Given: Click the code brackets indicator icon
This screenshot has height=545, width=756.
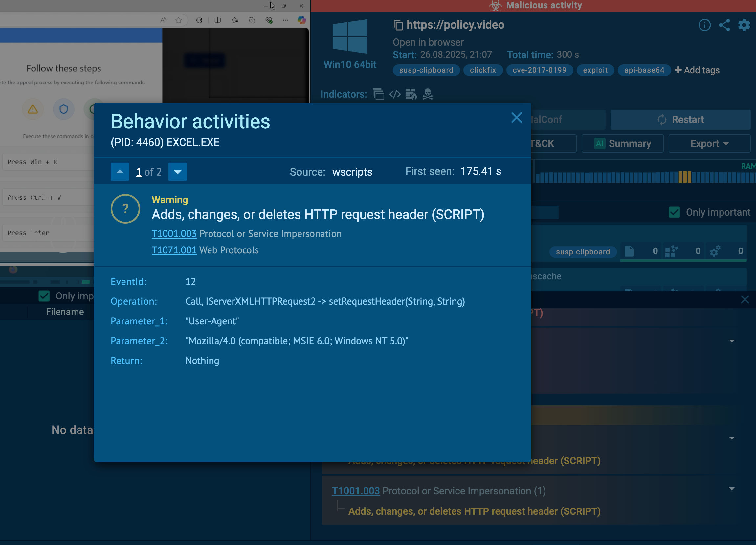Looking at the screenshot, I should (x=395, y=94).
